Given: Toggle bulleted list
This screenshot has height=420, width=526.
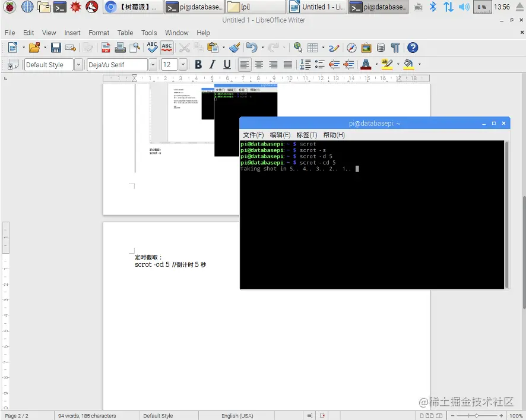Looking at the screenshot, I should click(x=319, y=65).
